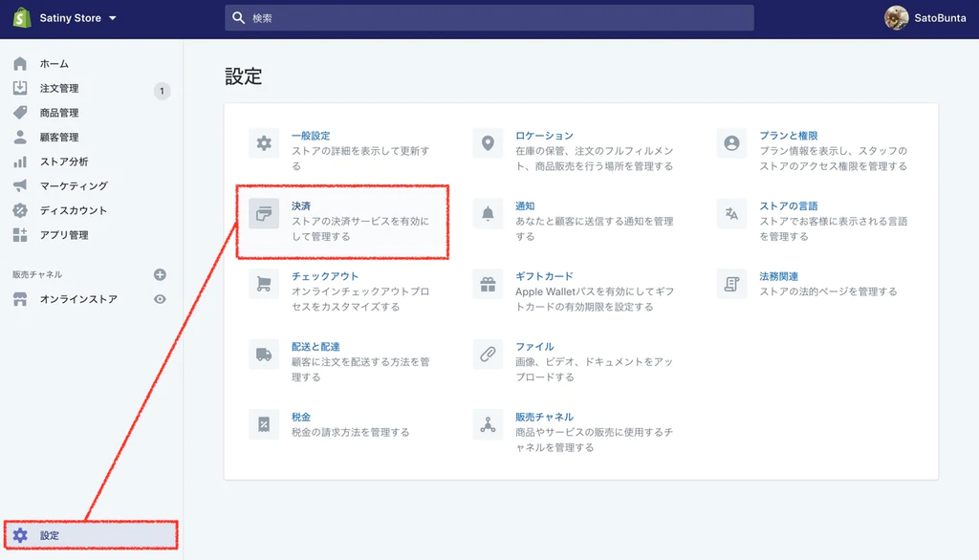Click the 検索 search field
Image resolution: width=979 pixels, height=560 pixels.
[489, 17]
